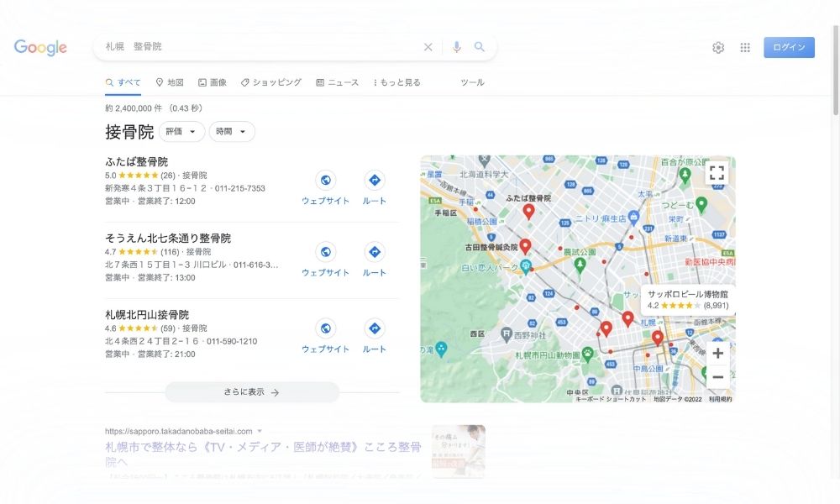
Task: Get route to そうえん北七条通り整骨院
Action: [375, 260]
